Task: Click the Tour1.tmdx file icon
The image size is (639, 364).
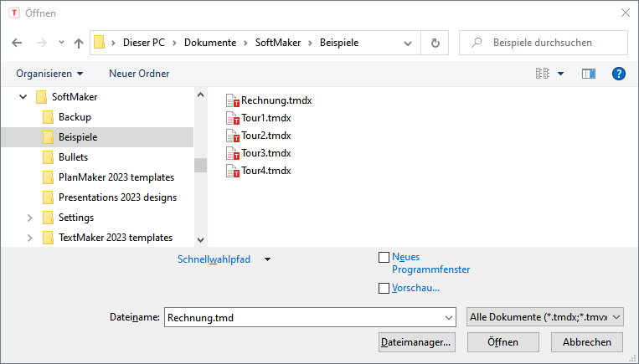Action: [x=233, y=118]
